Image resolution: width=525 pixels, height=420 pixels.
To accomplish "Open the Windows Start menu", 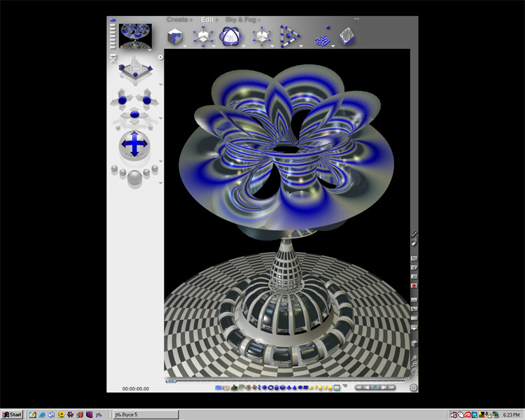I will pos(12,414).
